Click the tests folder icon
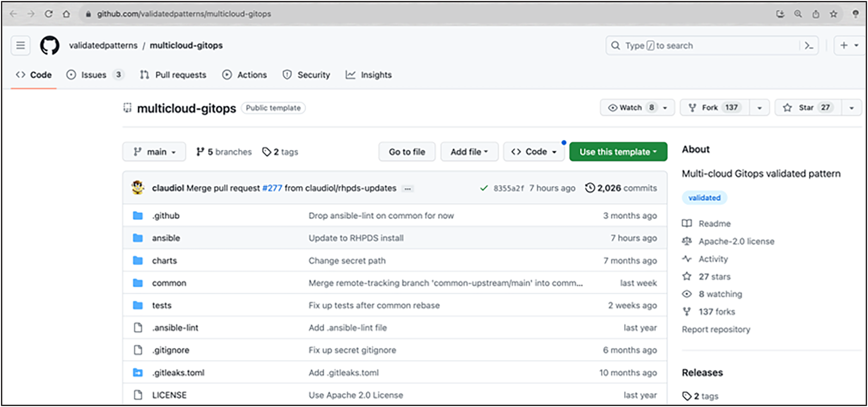Screen dimensions: 868x407 click(x=138, y=305)
